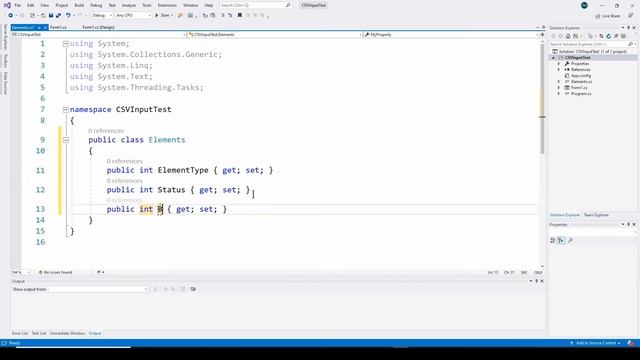The image size is (640, 360).
Task: Open the Any CPU platform dropdown
Action: pyautogui.click(x=133, y=16)
